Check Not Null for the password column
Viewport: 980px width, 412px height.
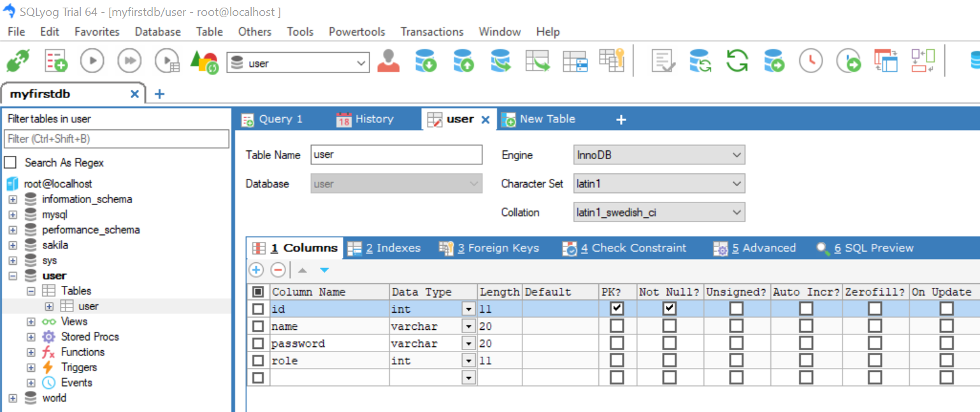(669, 343)
